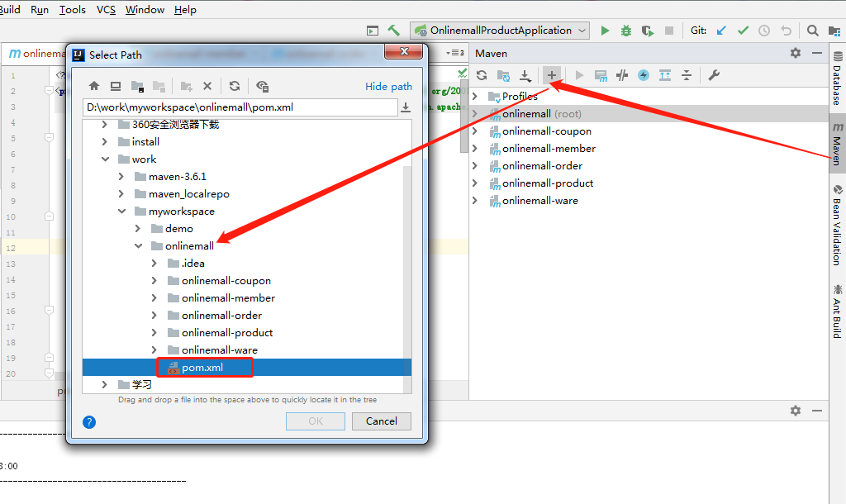Click the Show Hidden Files icon in dialog

[262, 86]
